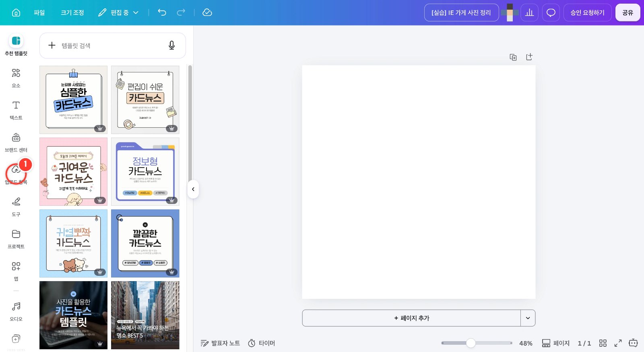Viewport: 644px width, 352px height.
Task: Open the 프로젝트 folder panel
Action: pos(16,239)
